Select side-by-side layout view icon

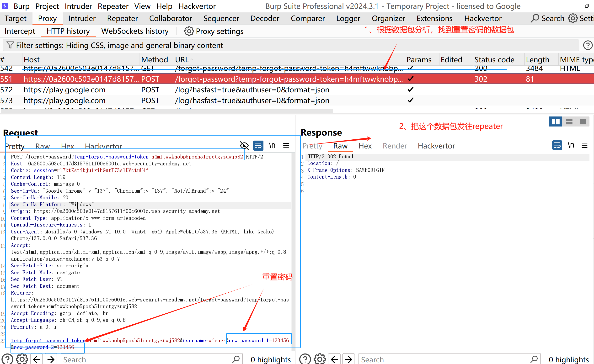pyautogui.click(x=556, y=122)
